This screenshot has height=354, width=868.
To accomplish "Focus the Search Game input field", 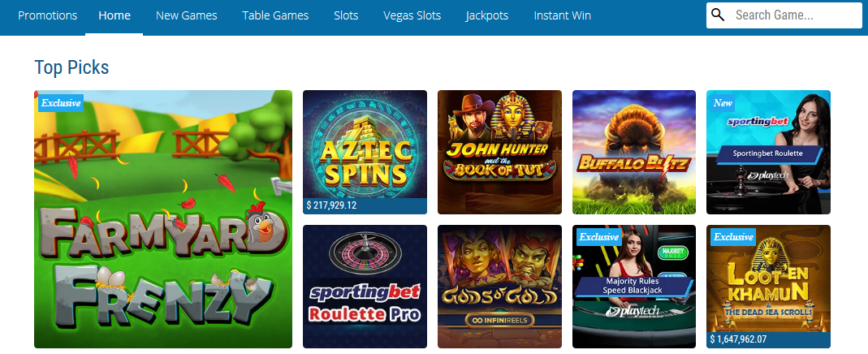I will [784, 15].
